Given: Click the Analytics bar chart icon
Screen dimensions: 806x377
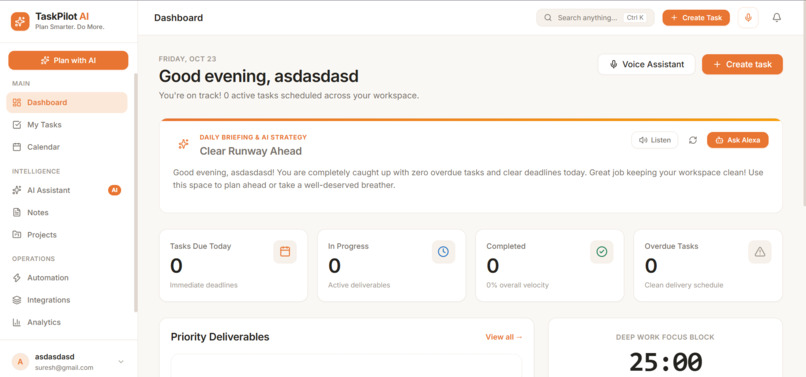Looking at the screenshot, I should click(x=16, y=322).
